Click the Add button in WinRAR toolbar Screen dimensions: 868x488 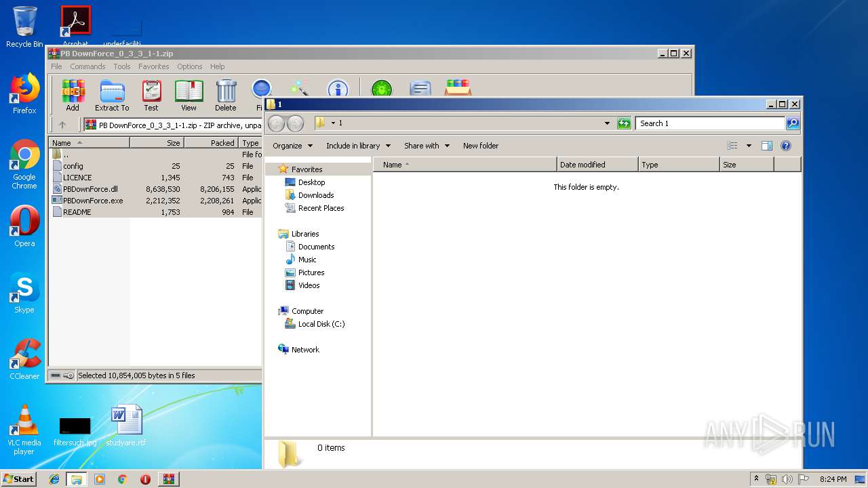[73, 96]
